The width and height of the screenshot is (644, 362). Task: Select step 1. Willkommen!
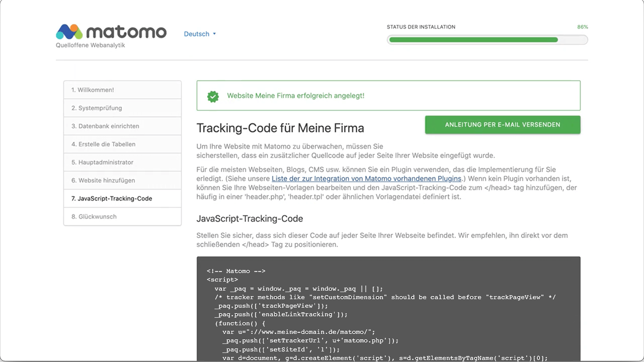coord(122,90)
